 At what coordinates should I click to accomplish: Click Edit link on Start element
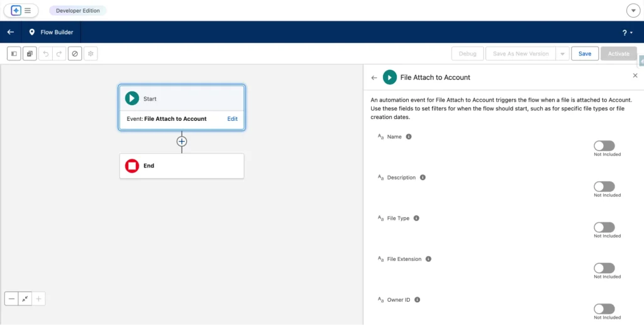coord(232,118)
